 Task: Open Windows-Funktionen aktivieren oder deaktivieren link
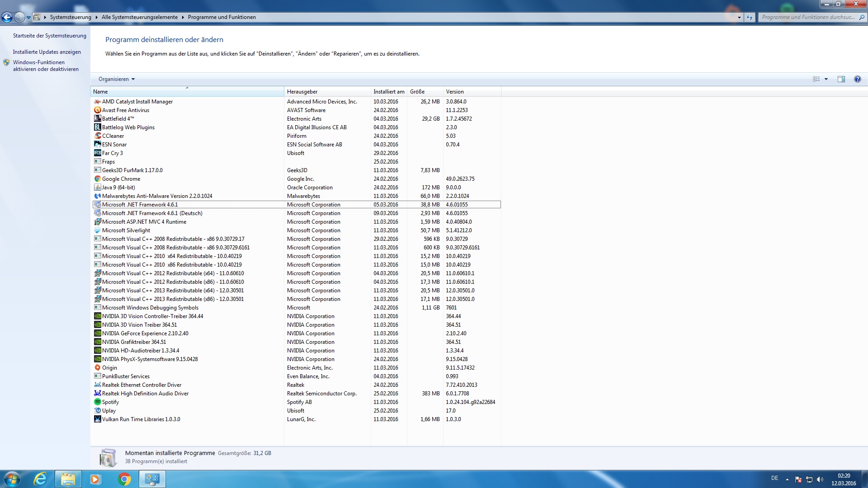(46, 66)
